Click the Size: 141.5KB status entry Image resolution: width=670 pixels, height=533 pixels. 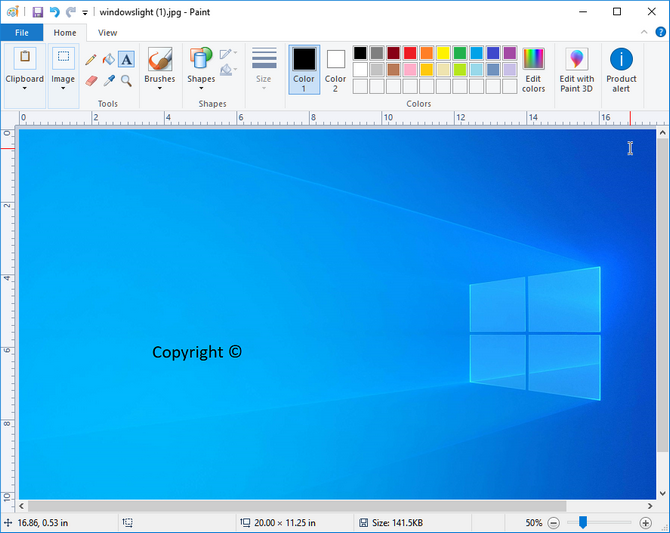pyautogui.click(x=397, y=523)
